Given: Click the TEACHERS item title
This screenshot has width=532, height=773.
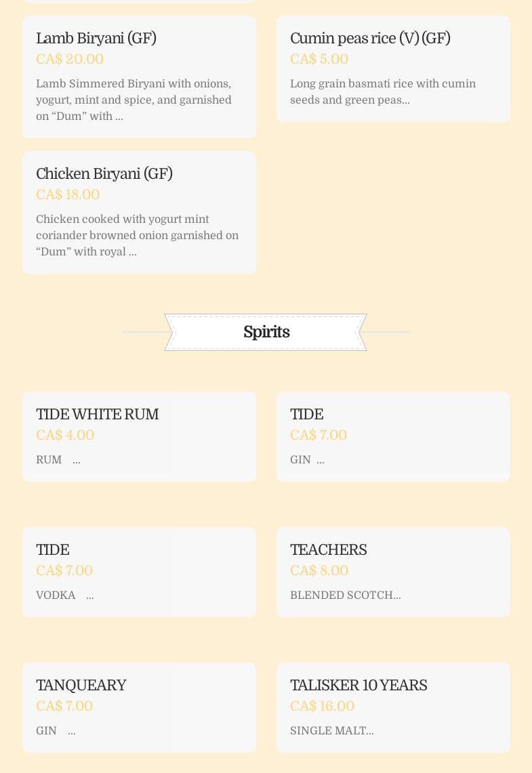Looking at the screenshot, I should tap(328, 550).
